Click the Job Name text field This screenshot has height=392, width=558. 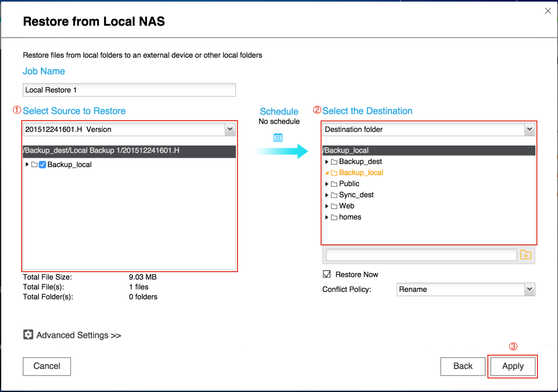coord(129,90)
